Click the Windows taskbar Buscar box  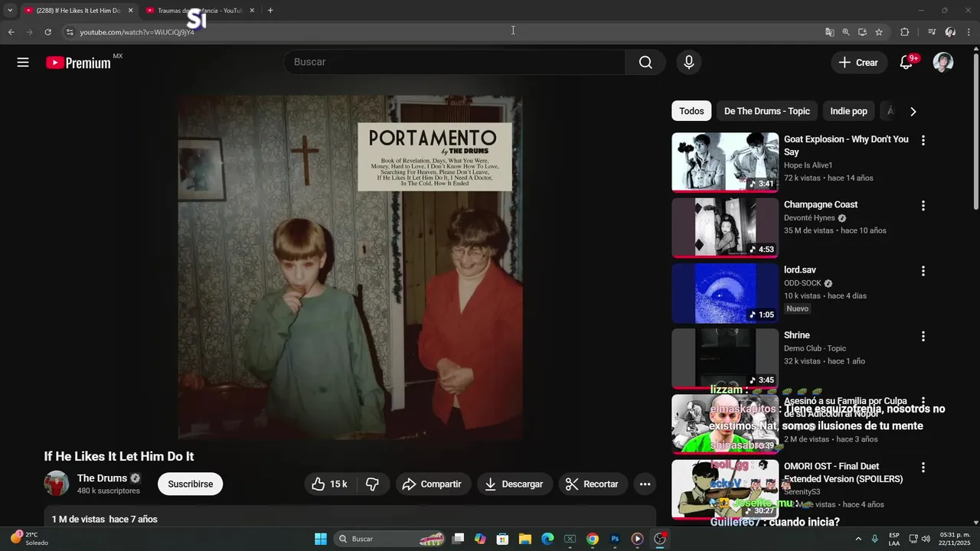coord(390,539)
